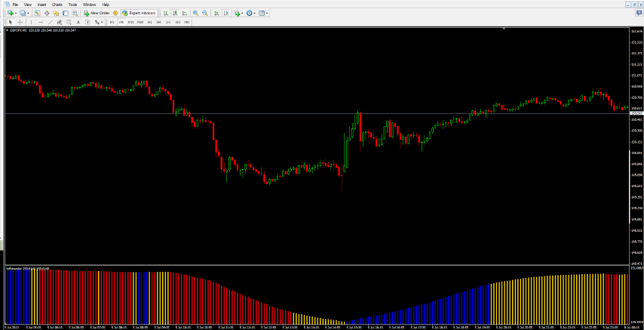Expand the Arrows objects dropdown arrow
This screenshot has height=330, width=644.
102,22
